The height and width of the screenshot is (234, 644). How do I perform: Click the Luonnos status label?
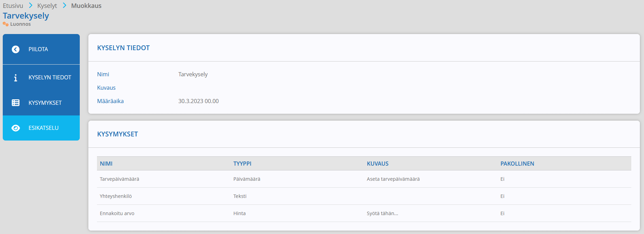pyautogui.click(x=20, y=24)
